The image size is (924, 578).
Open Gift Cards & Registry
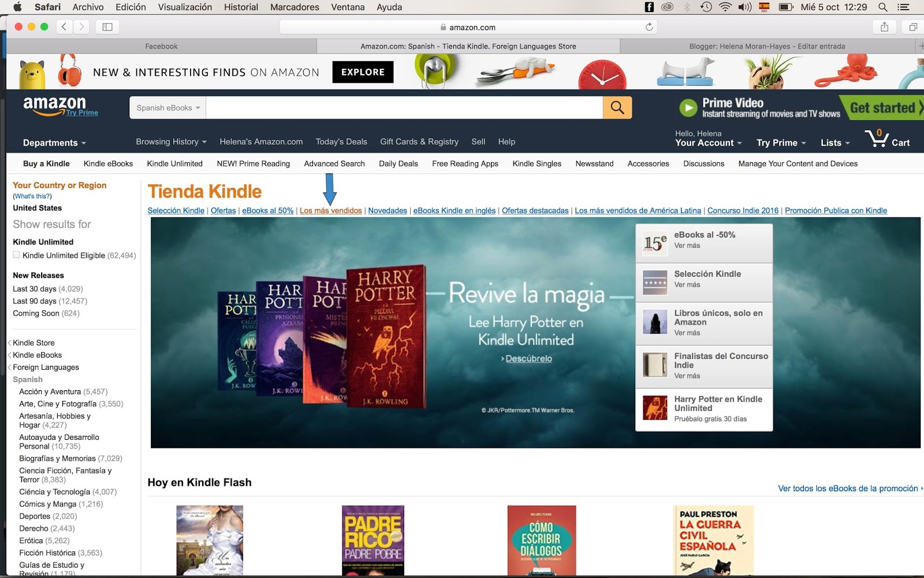click(419, 142)
